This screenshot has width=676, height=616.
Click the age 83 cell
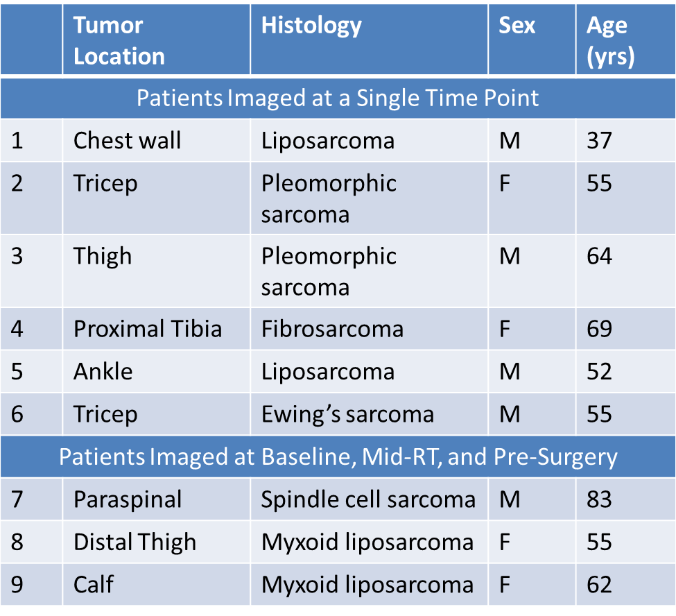pyautogui.click(x=600, y=499)
